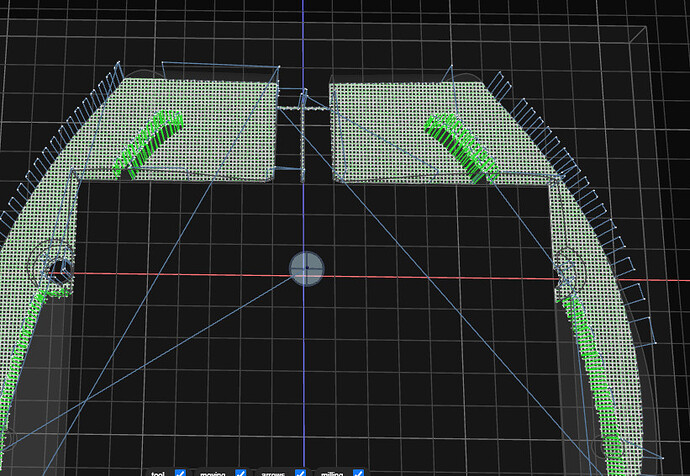Viewport: 690px width, 476px height.
Task: Uncheck the moving paths checkbox
Action: [240, 472]
